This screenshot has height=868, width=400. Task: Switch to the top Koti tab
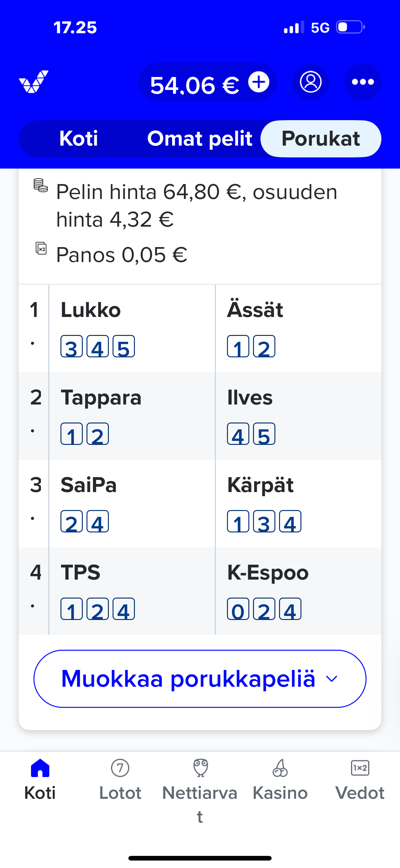tap(78, 139)
